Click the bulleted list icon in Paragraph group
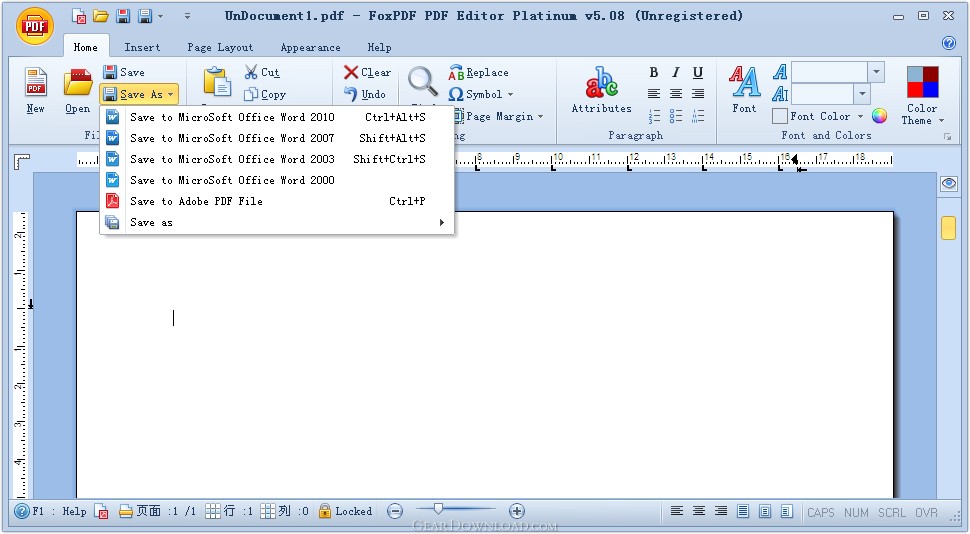The image size is (970, 534). pos(676,116)
